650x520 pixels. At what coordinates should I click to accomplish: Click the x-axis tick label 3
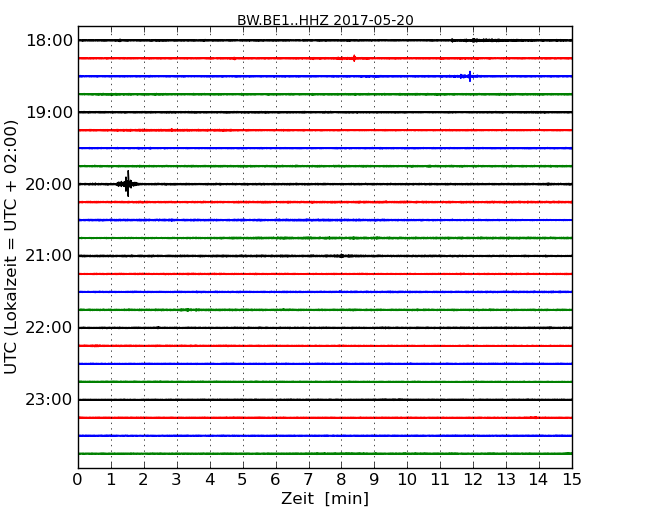177,480
